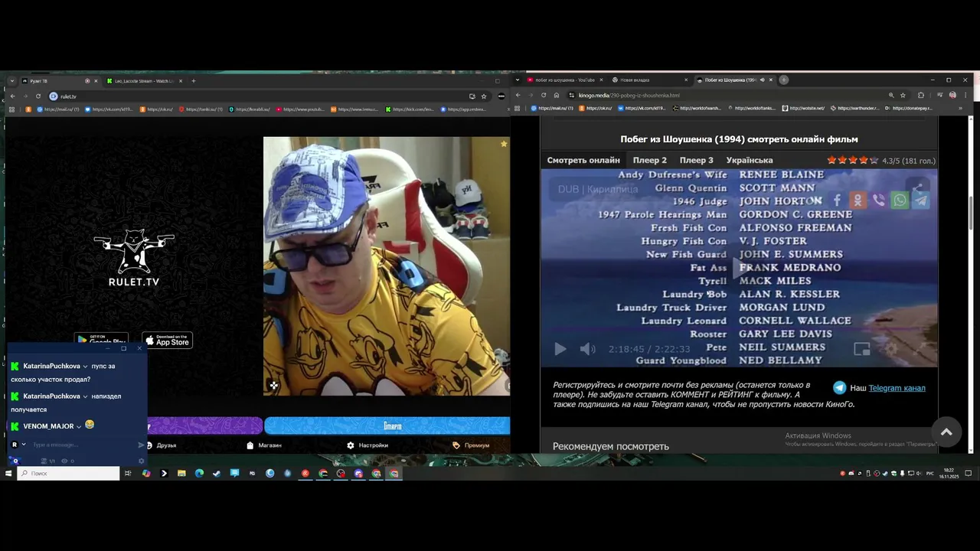The image size is (980, 551).
Task: Launch File Explorer from the taskbar
Action: coord(181,474)
